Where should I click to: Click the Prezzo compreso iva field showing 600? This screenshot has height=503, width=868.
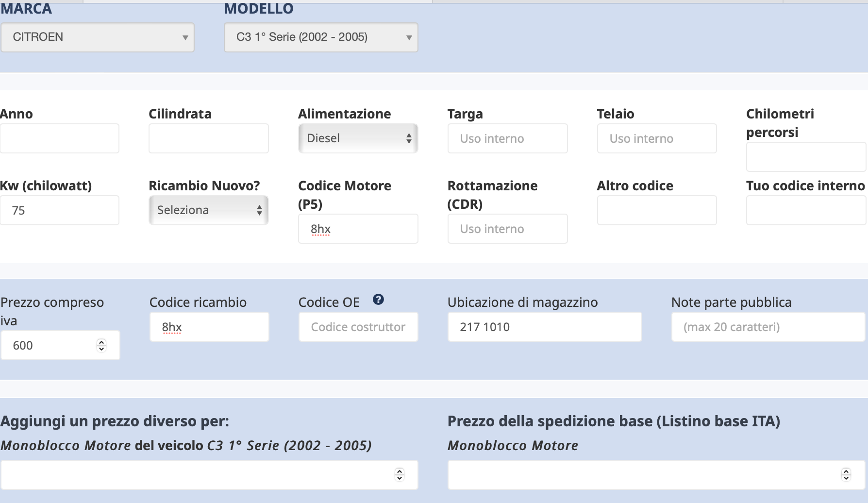click(60, 345)
